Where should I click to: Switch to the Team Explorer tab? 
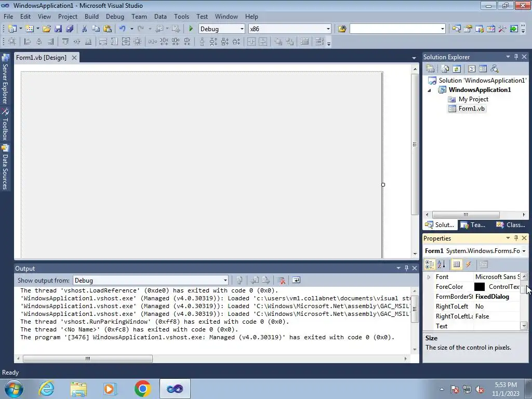tap(473, 224)
